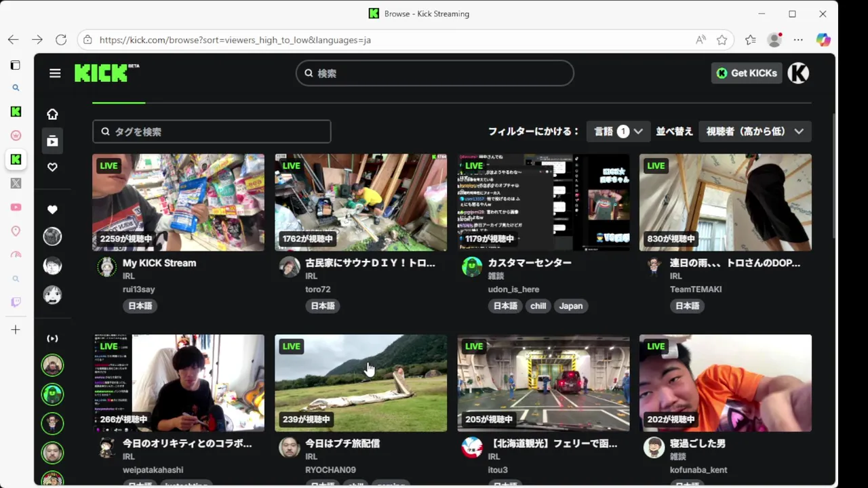
Task: Click the 今日のオリキティとのコラボ stream title
Action: point(187,443)
